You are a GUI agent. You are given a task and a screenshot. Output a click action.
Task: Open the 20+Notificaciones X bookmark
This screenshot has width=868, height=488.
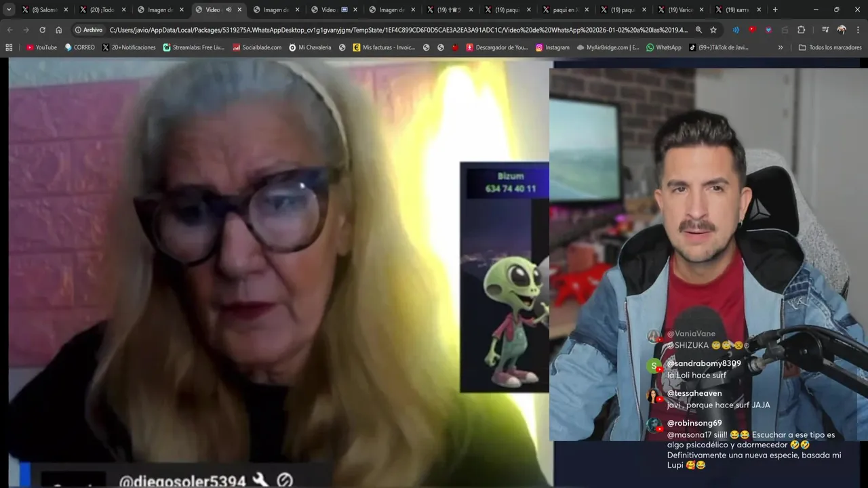click(129, 47)
